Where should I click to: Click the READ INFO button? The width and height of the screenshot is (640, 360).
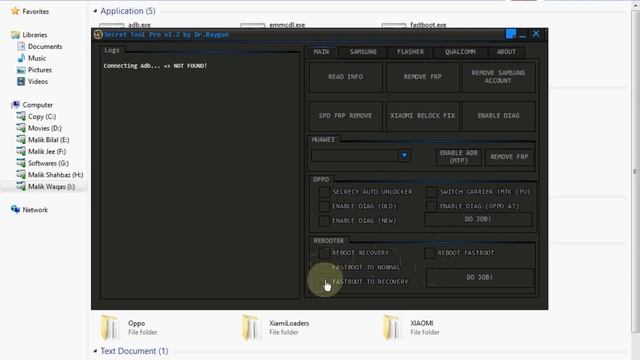[x=346, y=77]
